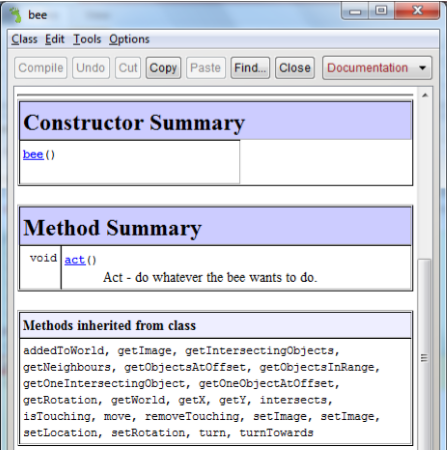The image size is (448, 450).
Task: Click the setLocation method name
Action: pos(60,433)
